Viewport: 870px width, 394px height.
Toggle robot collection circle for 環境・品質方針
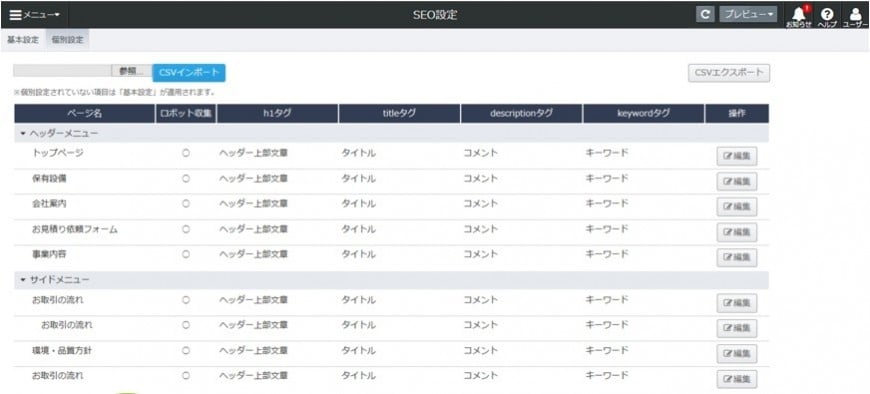tap(186, 351)
